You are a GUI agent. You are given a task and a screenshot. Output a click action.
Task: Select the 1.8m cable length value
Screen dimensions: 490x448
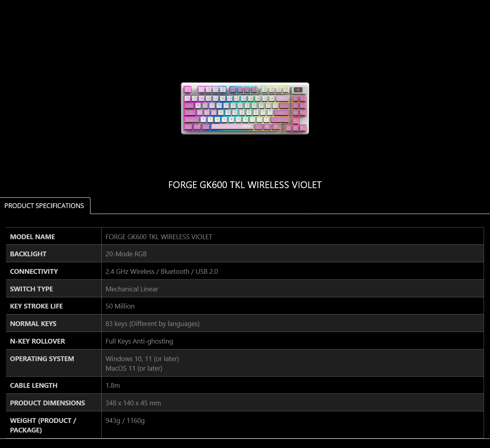112,385
